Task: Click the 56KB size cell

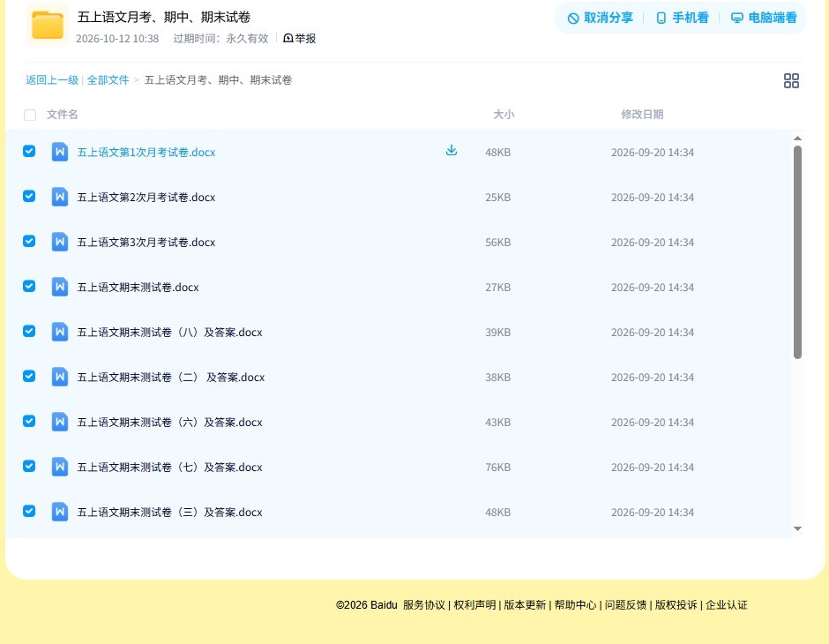Action: click(x=498, y=243)
